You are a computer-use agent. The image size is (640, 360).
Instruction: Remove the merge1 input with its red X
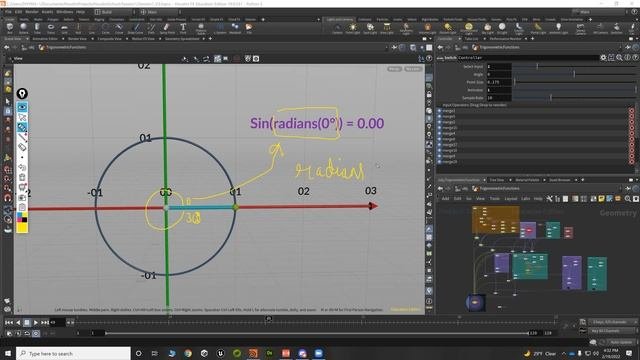(631, 111)
